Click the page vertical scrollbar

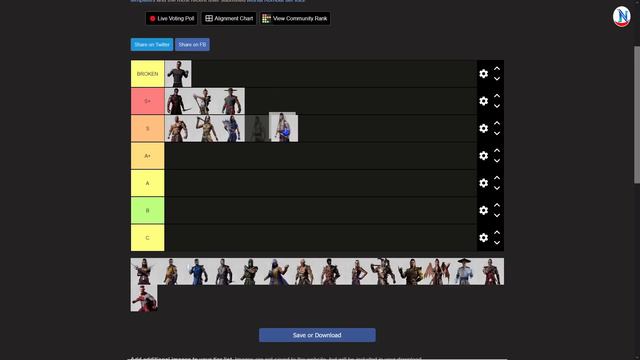(637, 115)
